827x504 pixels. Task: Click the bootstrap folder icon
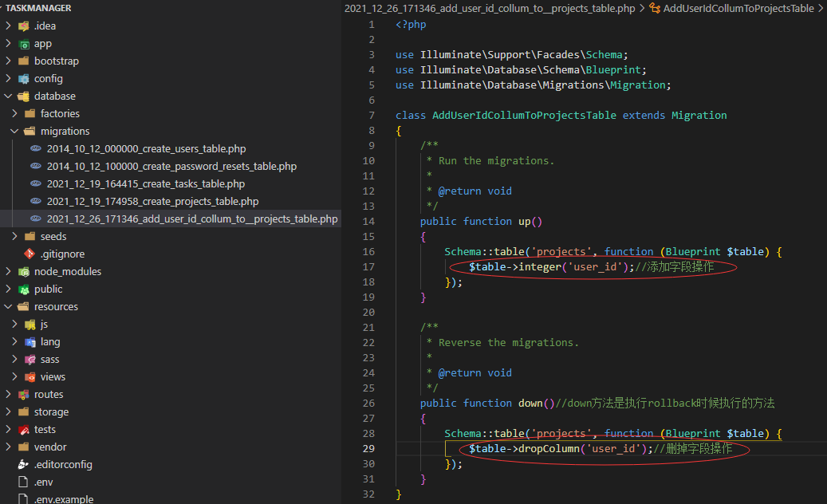click(24, 61)
